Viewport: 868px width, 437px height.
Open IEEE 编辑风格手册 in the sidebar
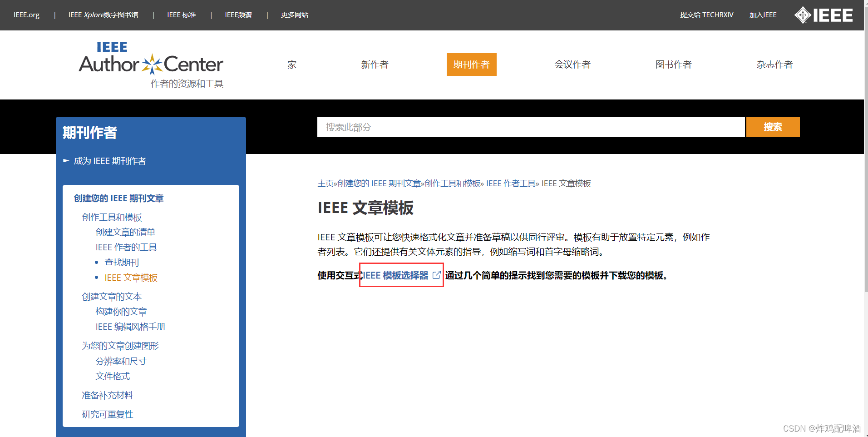tap(130, 326)
